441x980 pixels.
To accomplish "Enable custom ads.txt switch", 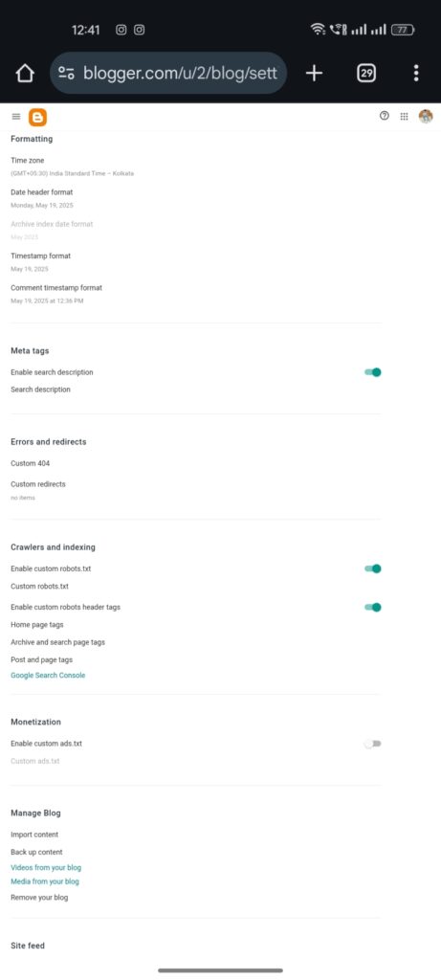I will [373, 744].
